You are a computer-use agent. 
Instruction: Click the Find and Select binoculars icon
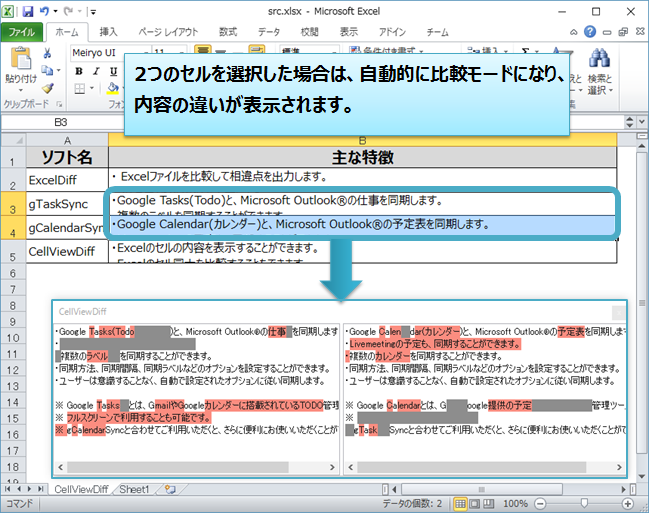click(599, 58)
